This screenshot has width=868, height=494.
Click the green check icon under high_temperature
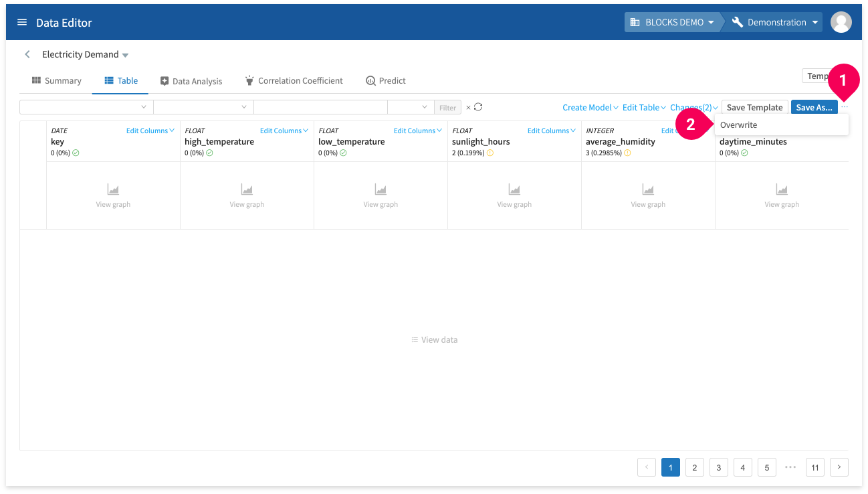coord(209,153)
